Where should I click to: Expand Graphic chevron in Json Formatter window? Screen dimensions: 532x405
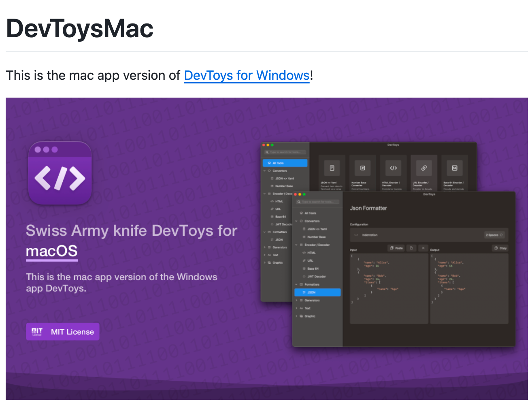click(x=296, y=316)
